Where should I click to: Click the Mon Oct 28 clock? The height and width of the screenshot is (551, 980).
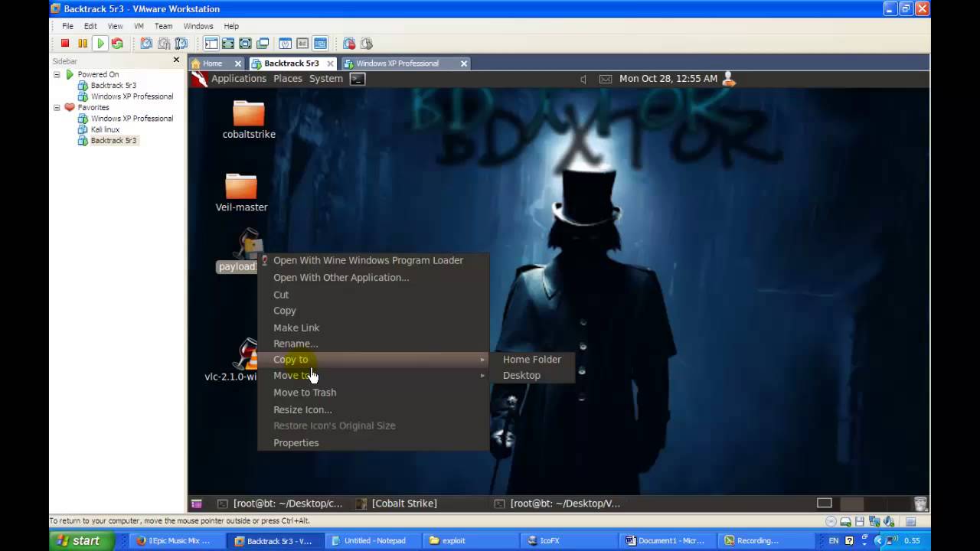point(668,78)
